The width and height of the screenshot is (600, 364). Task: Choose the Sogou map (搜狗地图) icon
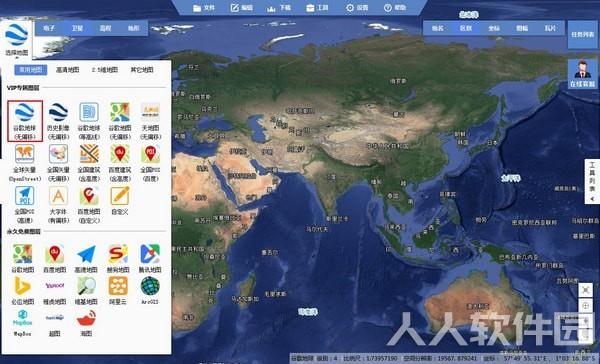coord(118,254)
